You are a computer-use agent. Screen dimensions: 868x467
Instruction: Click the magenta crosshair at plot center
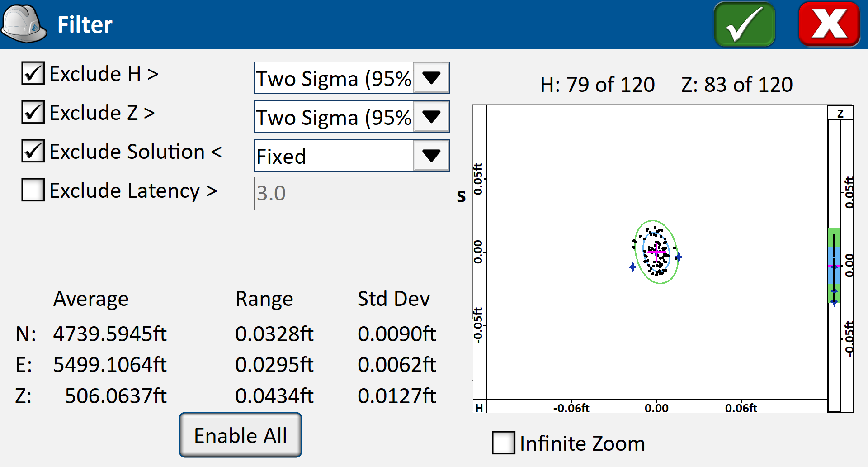(656, 251)
